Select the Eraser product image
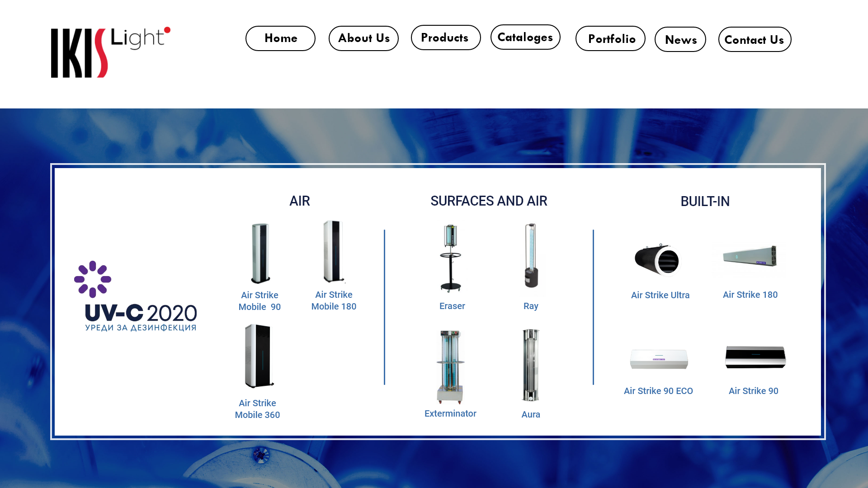 tap(451, 258)
